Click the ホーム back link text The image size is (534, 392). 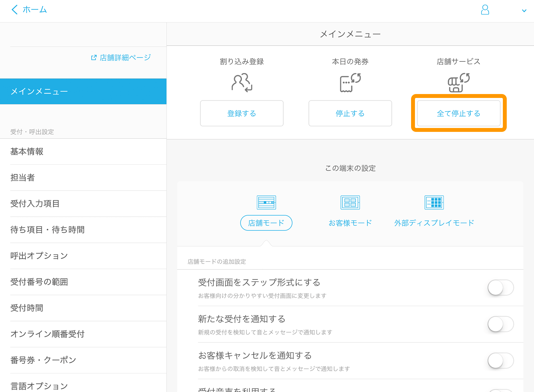35,10
